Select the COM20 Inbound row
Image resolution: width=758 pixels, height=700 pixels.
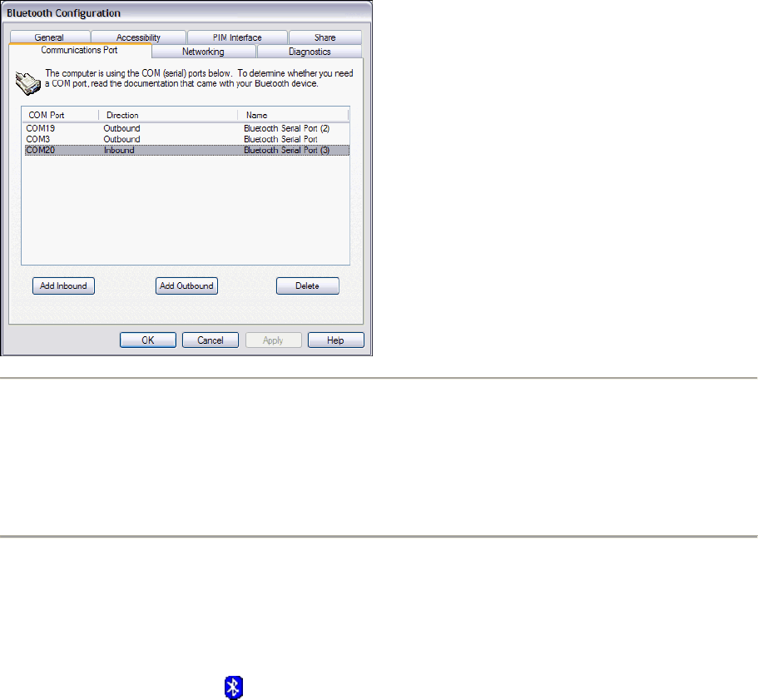187,151
